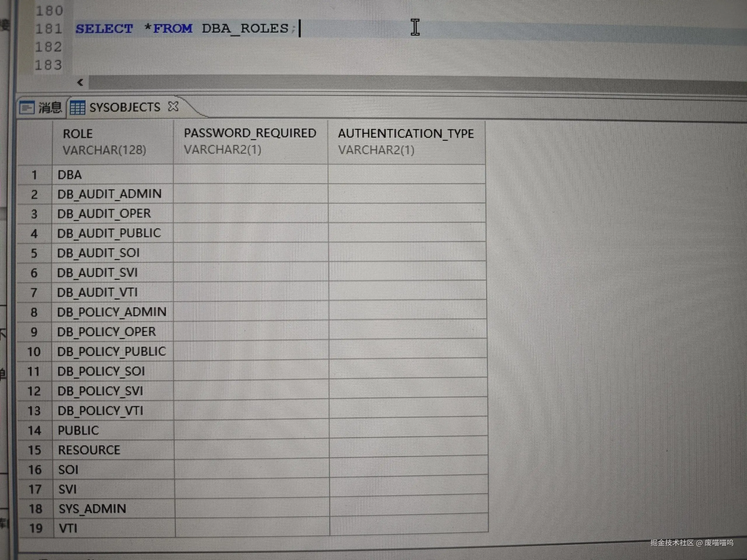Select the RESOURCE role cell
The height and width of the screenshot is (560, 747).
(89, 450)
